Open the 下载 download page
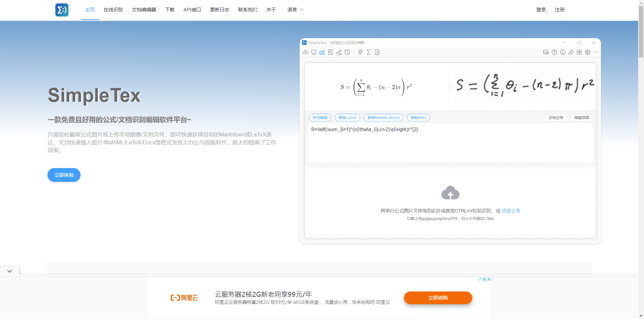The image size is (644, 319). click(x=170, y=10)
